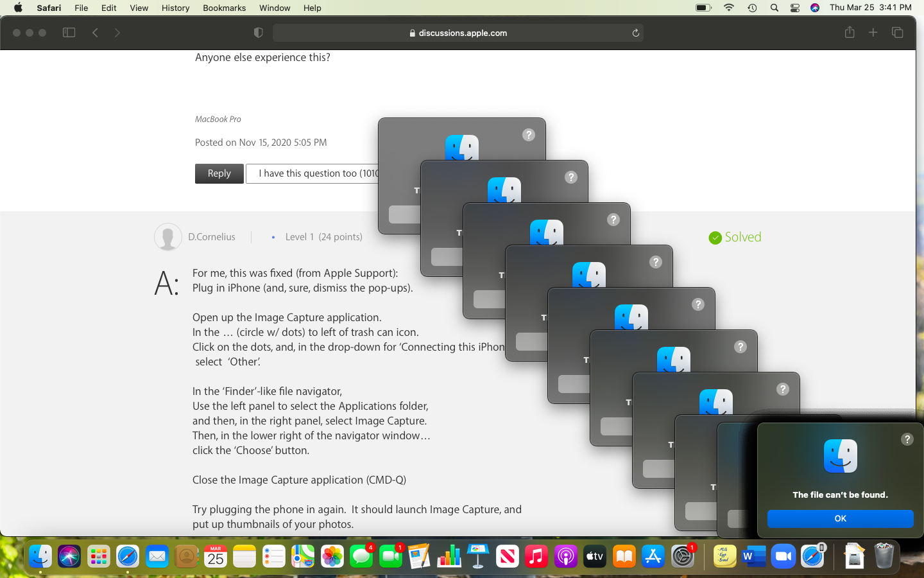Launch Pages from the Dock
This screenshot has width=924, height=578.
pos(420,556)
